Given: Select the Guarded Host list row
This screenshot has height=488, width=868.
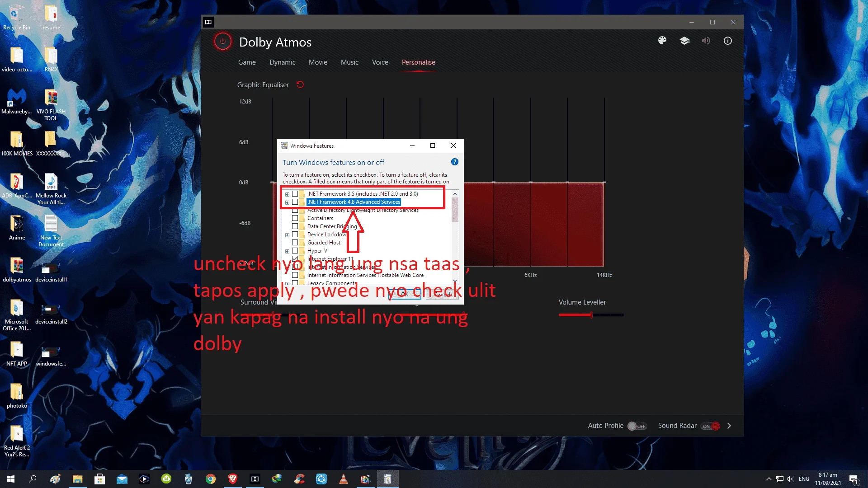Looking at the screenshot, I should pos(324,243).
